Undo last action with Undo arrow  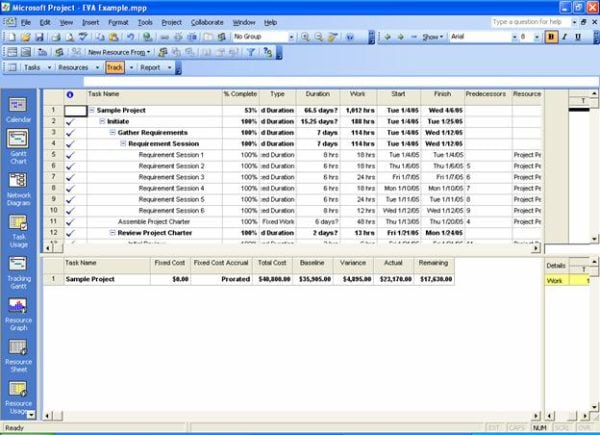(130, 37)
